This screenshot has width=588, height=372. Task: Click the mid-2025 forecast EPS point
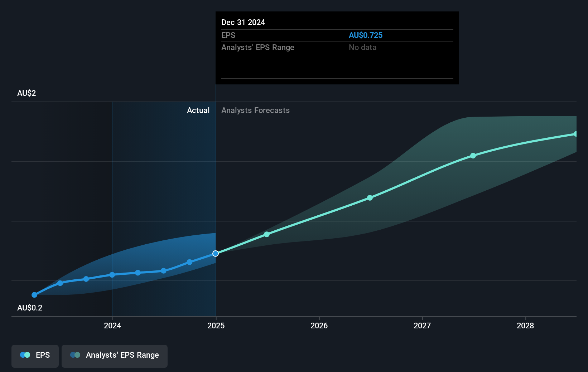267,234
